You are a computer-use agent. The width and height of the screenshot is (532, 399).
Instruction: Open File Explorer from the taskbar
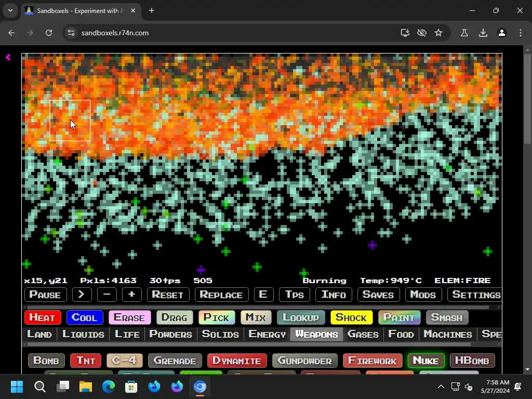[x=86, y=387]
